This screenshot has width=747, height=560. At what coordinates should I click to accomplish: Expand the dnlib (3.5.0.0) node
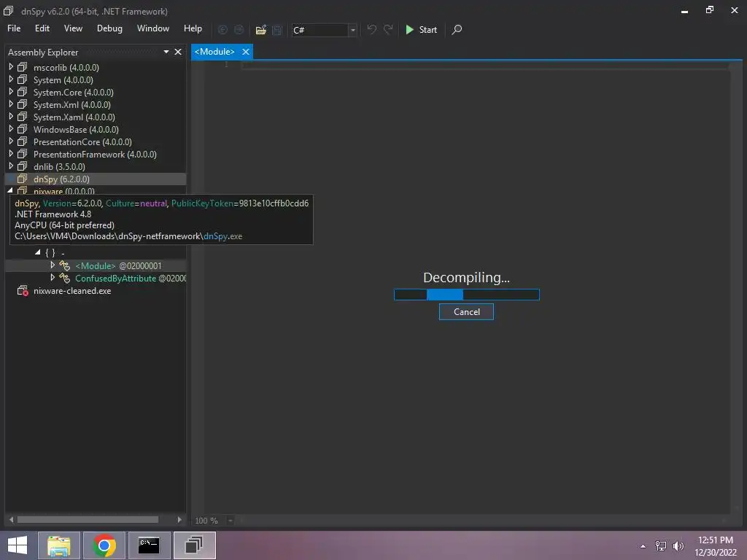click(x=11, y=166)
